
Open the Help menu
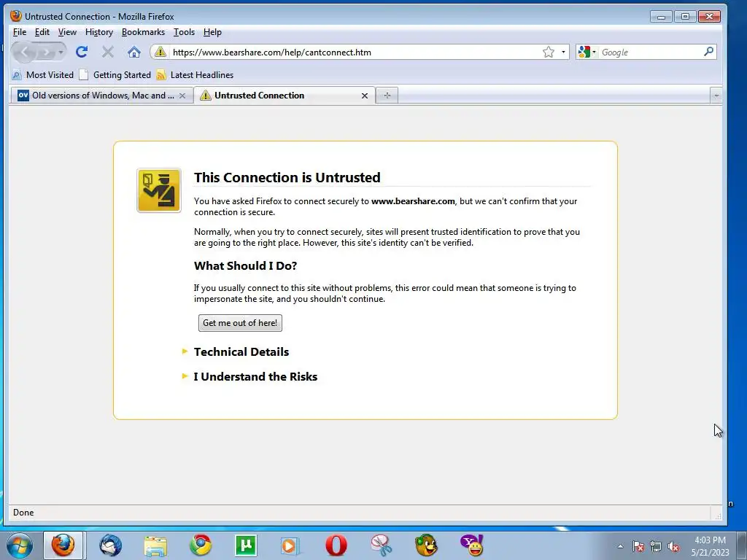pos(212,32)
